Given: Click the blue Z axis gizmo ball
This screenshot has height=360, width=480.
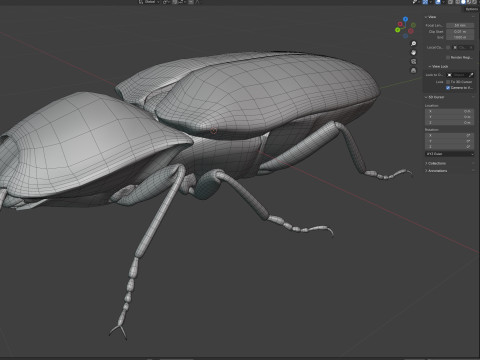Looking at the screenshot, I should (x=405, y=19).
